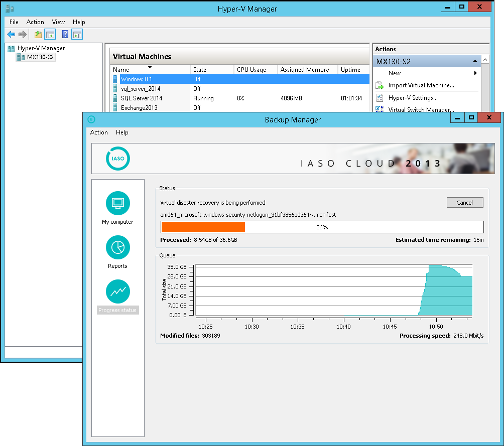This screenshot has width=504, height=446.
Task: Click Virtual Switch Manager... action
Action: tap(421, 109)
